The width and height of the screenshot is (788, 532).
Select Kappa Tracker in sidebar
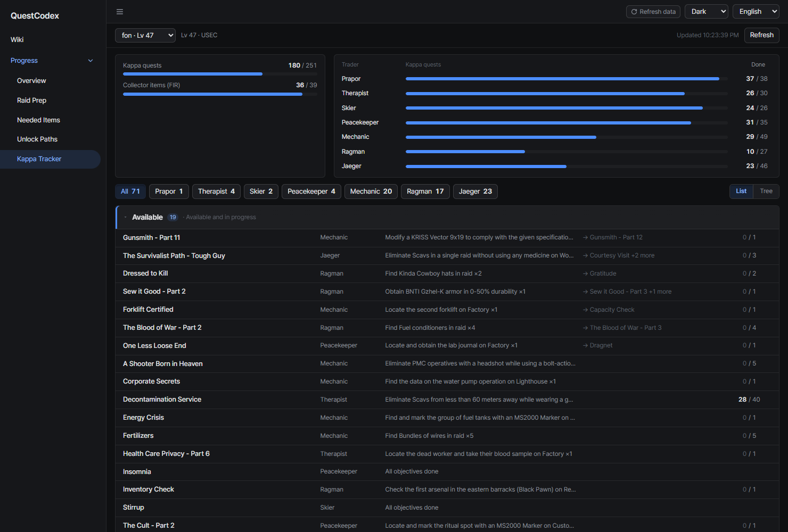click(x=50, y=159)
